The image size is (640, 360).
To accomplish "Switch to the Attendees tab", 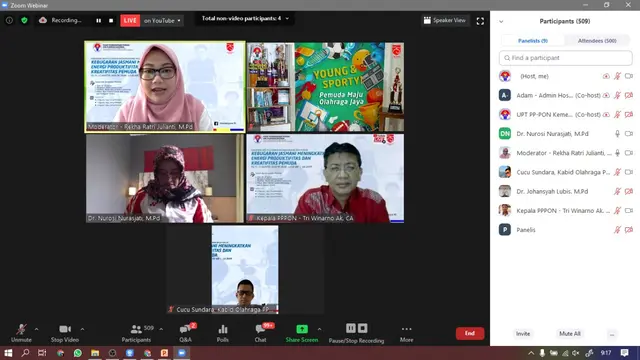I will coord(597,41).
